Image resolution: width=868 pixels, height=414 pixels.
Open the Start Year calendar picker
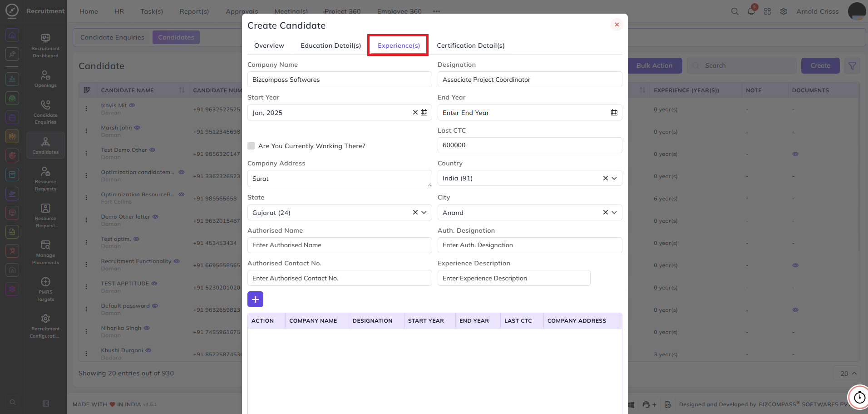pyautogui.click(x=424, y=113)
